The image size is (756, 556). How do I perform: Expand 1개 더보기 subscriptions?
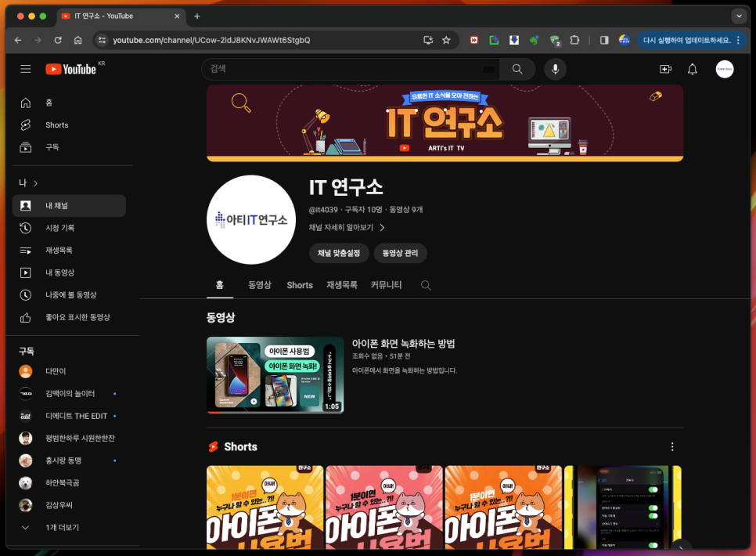click(x=69, y=528)
